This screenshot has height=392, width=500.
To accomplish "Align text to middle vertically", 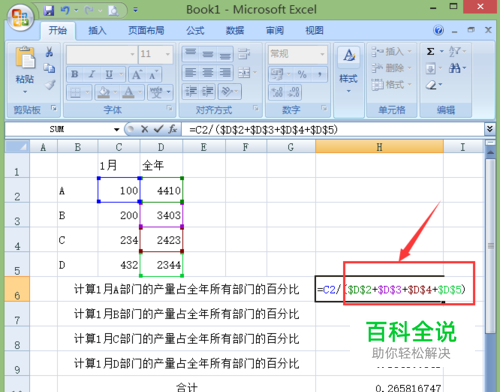I will (x=208, y=53).
